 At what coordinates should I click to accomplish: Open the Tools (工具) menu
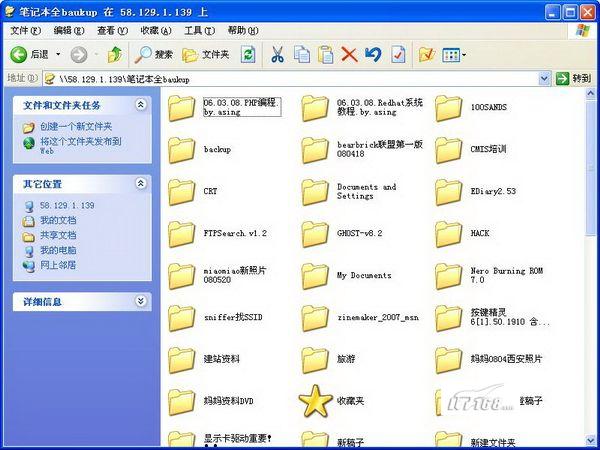point(198,31)
